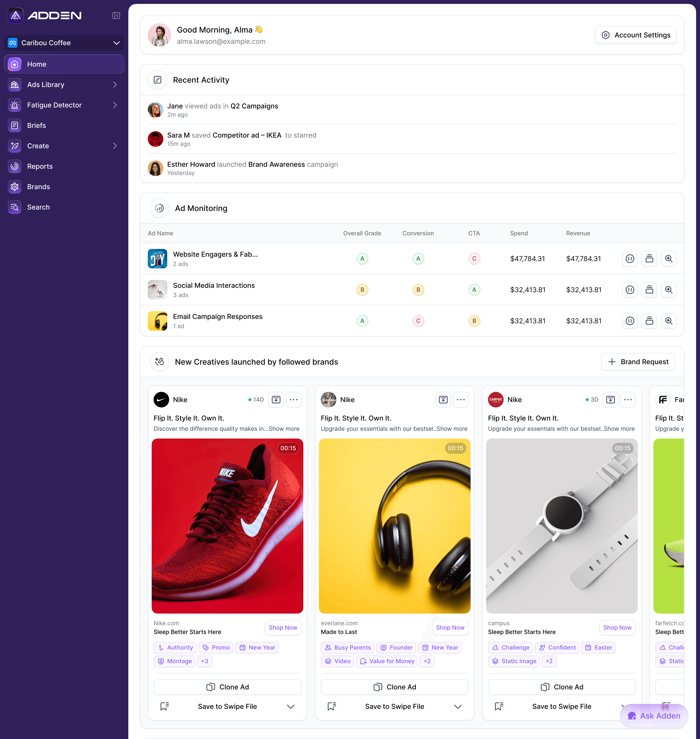
Task: Open more options on headphones Nike card
Action: point(461,400)
